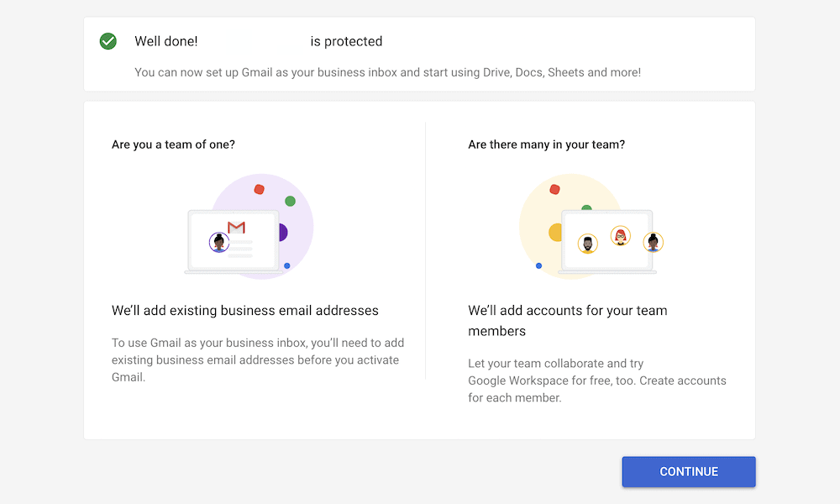
Task: Click the green checkmark protected icon
Action: pos(108,41)
